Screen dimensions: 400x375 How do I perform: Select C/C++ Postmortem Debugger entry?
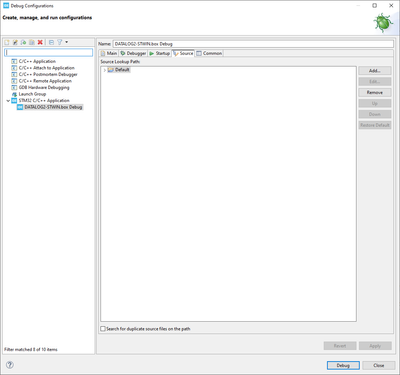click(x=48, y=74)
